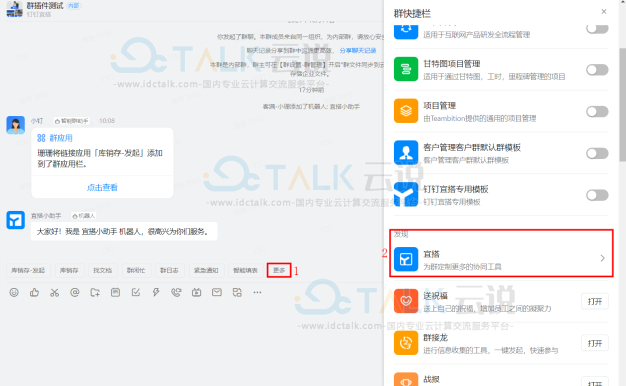Click the 战报 trophy icon
The width and height of the screenshot is (626, 386).
tap(406, 379)
